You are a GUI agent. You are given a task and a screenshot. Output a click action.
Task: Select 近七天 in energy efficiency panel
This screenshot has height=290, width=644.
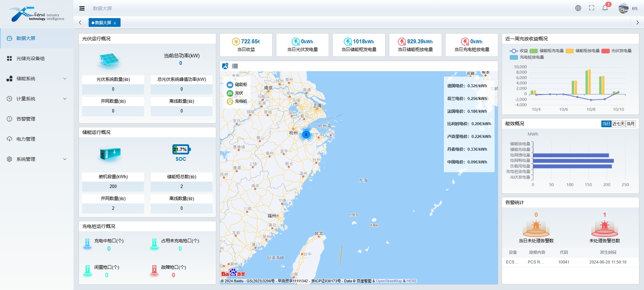(x=618, y=124)
